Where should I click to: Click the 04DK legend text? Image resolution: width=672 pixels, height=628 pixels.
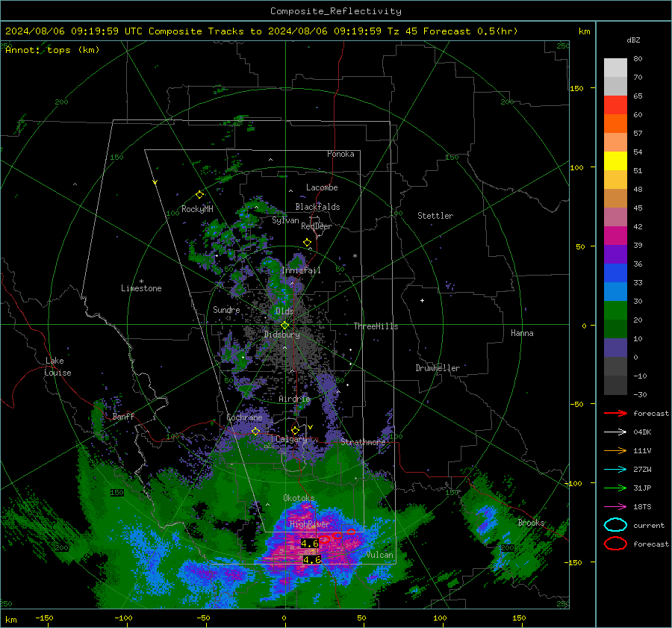[x=642, y=432]
